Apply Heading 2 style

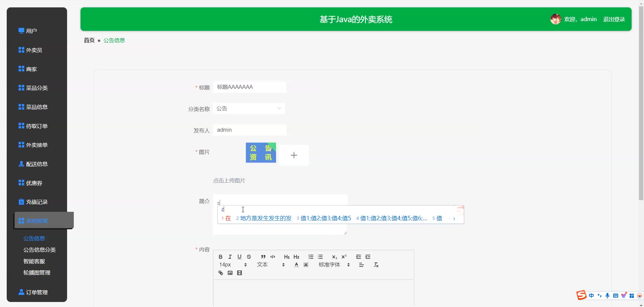click(x=296, y=257)
